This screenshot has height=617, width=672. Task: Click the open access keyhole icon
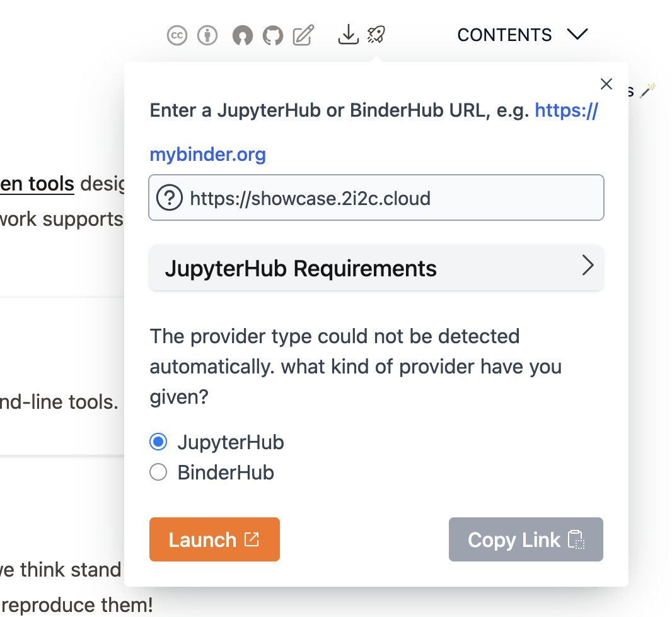(243, 36)
